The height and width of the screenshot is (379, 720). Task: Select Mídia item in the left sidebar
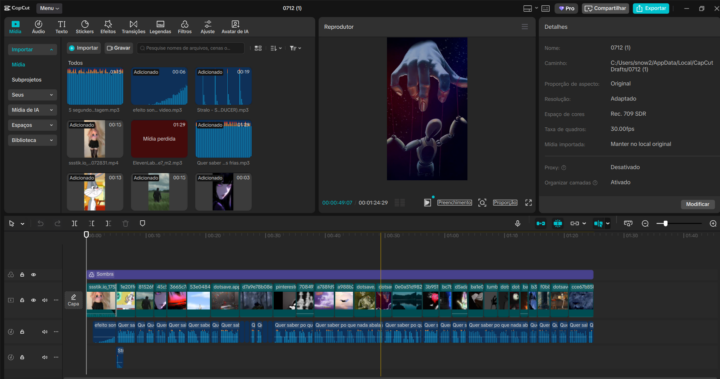[18, 64]
